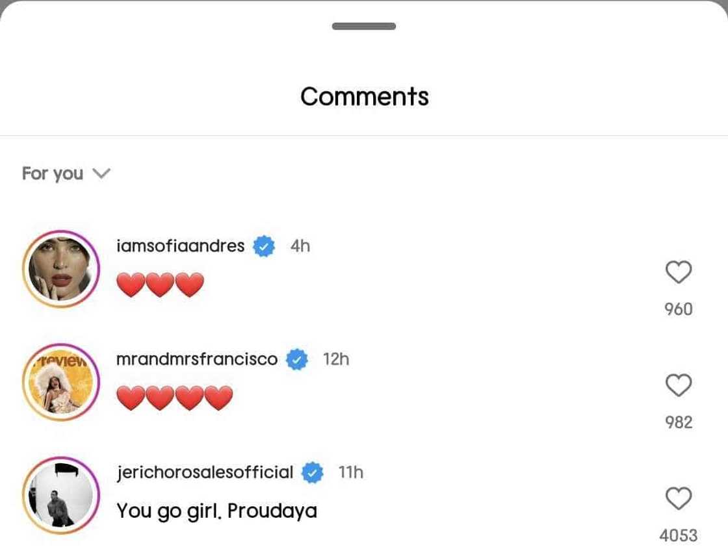Tap the iamsofiaandres username
The width and height of the screenshot is (728, 560).
(180, 246)
